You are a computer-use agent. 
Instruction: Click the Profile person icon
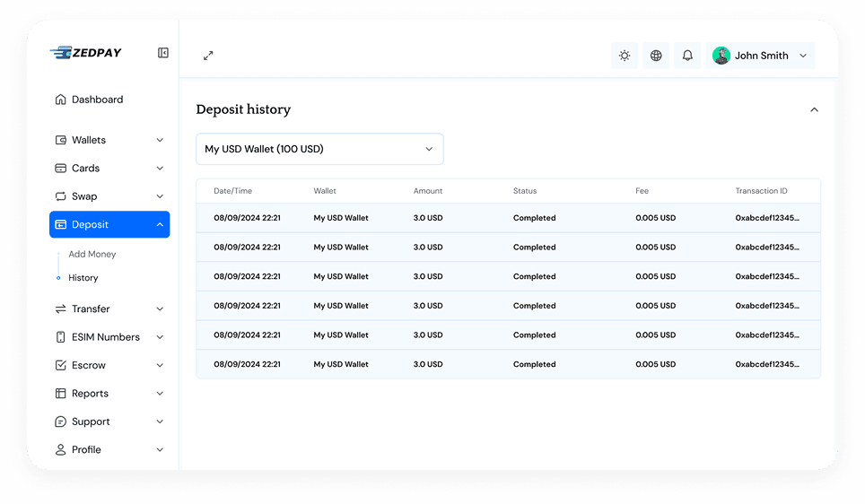[x=61, y=450]
